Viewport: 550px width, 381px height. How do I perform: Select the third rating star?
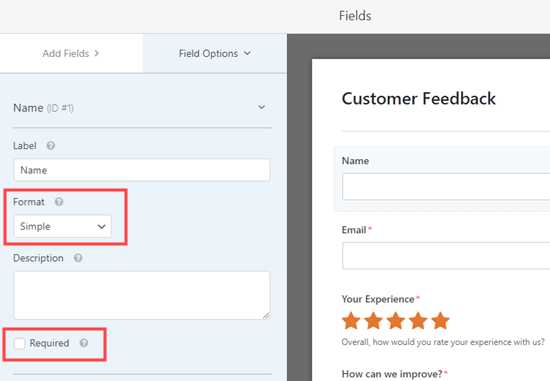pos(396,321)
